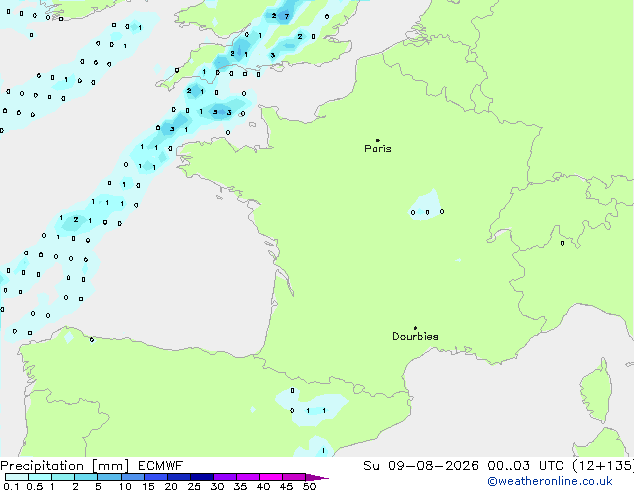Click the ECMWF model name label
Viewport: 634px width, 490px height.
click(x=161, y=466)
